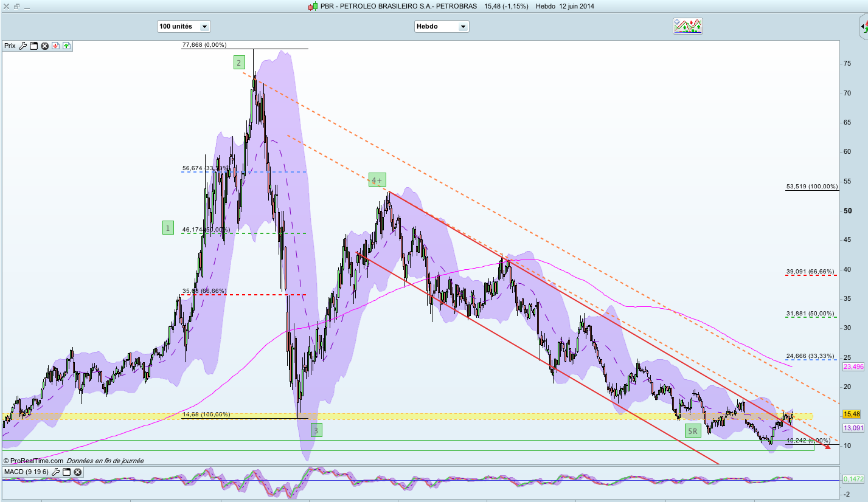Image resolution: width=868 pixels, height=502 pixels.
Task: Click the 39,091 (66,66%) level label
Action: coord(810,272)
